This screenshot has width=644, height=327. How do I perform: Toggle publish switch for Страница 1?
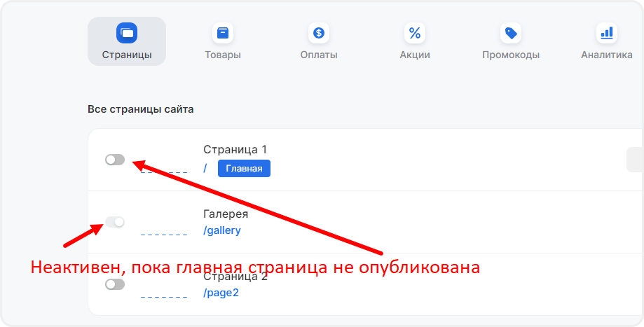115,160
